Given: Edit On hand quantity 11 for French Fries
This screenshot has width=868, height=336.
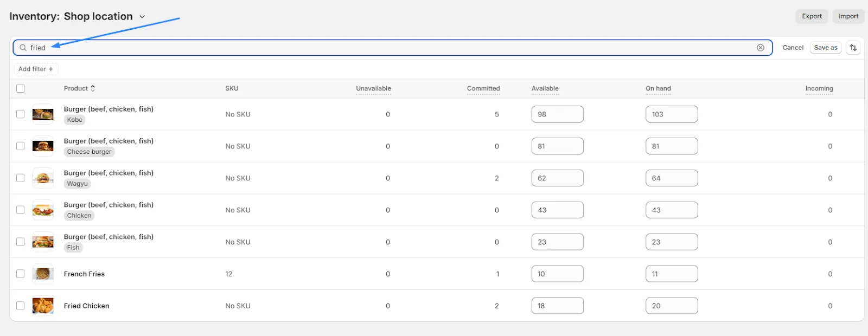Looking at the screenshot, I should (672, 274).
